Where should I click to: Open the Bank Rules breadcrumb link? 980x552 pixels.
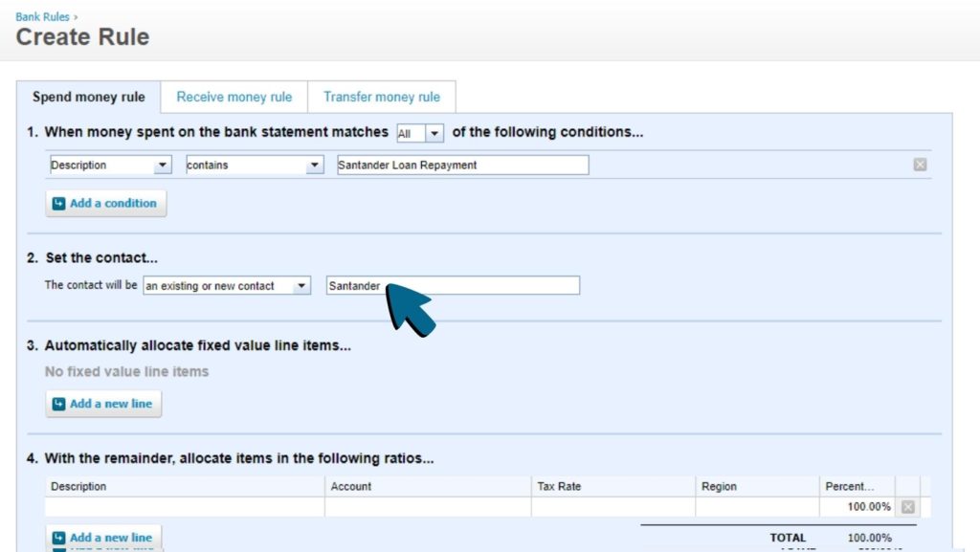[x=42, y=17]
